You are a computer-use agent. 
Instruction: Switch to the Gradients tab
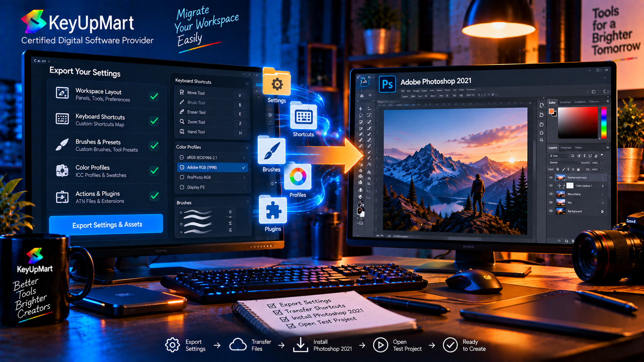(x=580, y=102)
